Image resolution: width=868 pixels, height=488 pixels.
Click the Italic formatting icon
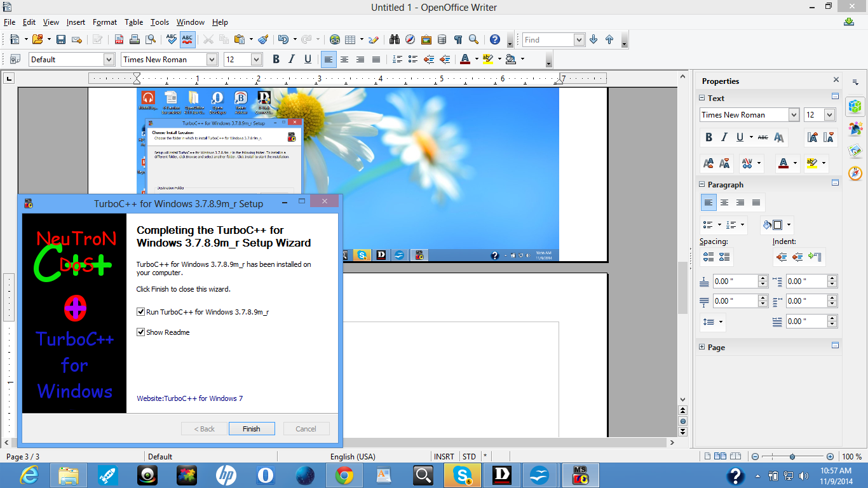tap(292, 59)
